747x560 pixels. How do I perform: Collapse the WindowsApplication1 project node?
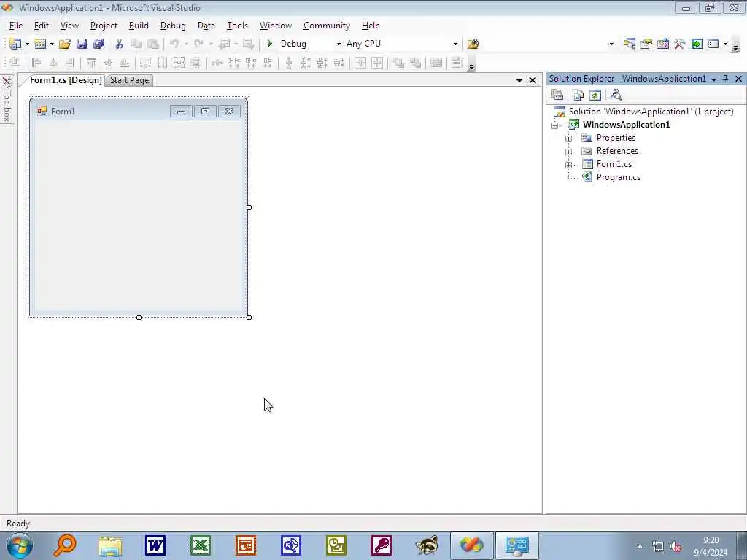point(555,125)
